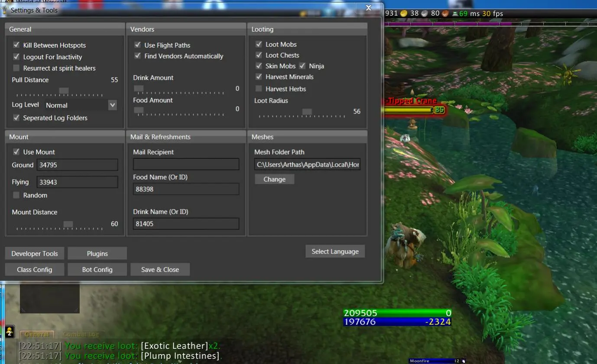This screenshot has height=364, width=597.
Task: Open Developer Tools
Action: pos(35,254)
